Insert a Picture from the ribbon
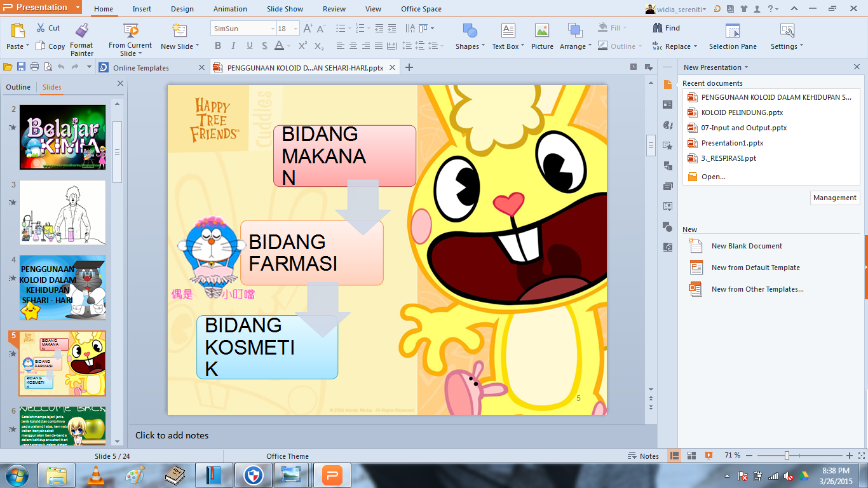The height and width of the screenshot is (488, 868). (542, 37)
